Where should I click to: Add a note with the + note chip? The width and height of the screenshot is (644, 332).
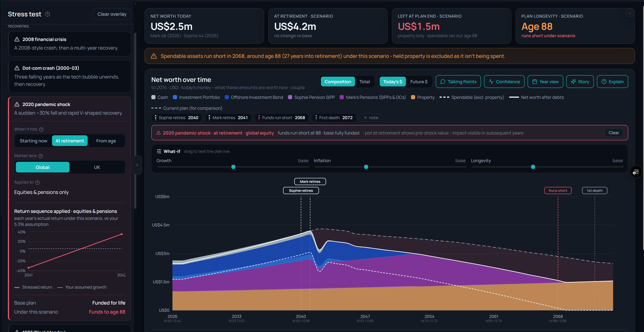click(x=371, y=118)
